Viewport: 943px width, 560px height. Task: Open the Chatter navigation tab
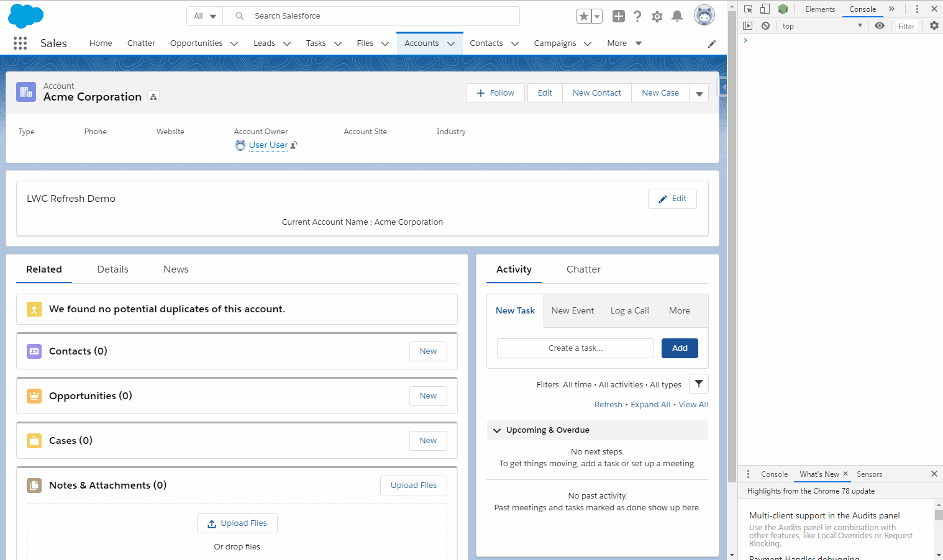point(141,43)
